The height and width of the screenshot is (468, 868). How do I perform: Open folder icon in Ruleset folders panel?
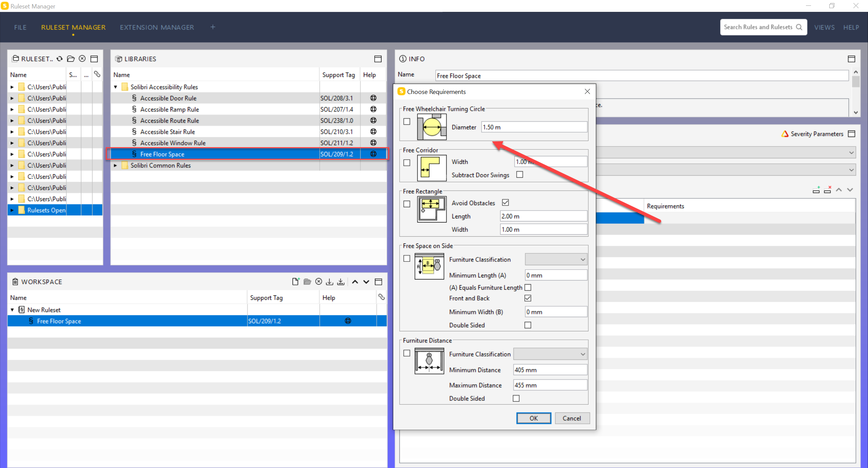71,59
